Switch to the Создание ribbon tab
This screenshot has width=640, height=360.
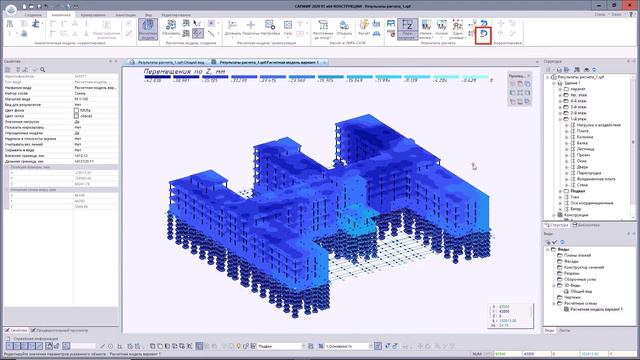(x=33, y=15)
